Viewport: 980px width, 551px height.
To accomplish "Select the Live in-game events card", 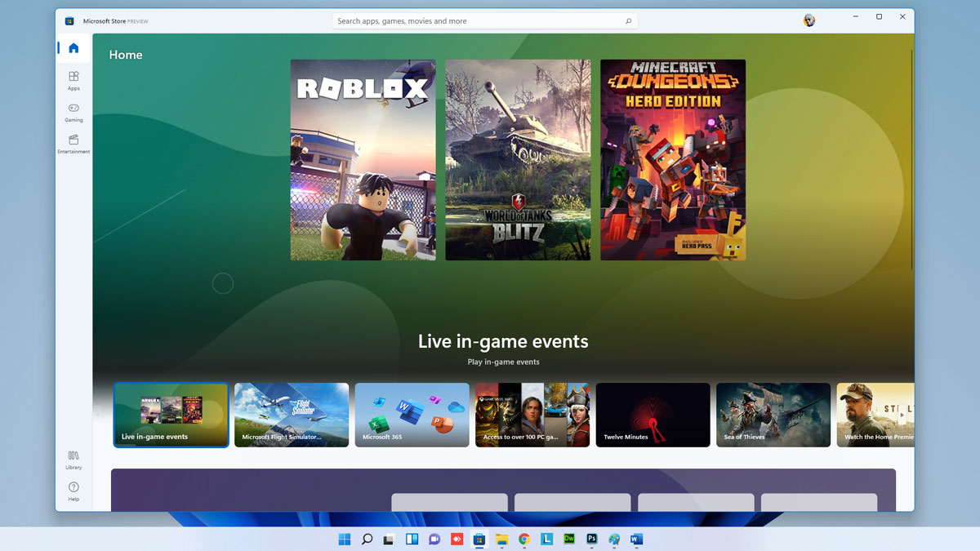I will coord(171,415).
